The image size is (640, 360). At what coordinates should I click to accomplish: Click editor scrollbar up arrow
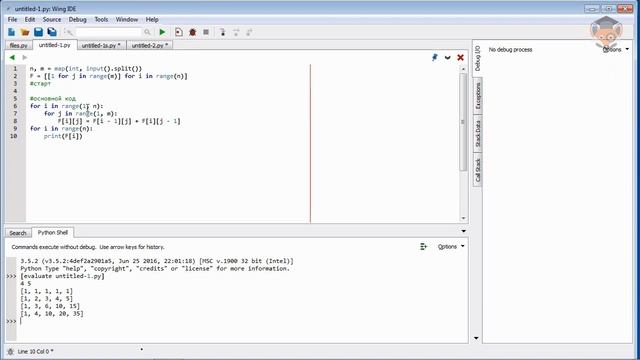[463, 69]
